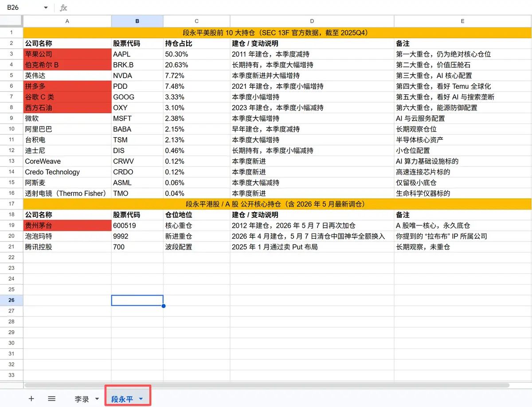Open the 李录 sheet tab menu arrow
This screenshot has height=407, width=532.
click(97, 399)
